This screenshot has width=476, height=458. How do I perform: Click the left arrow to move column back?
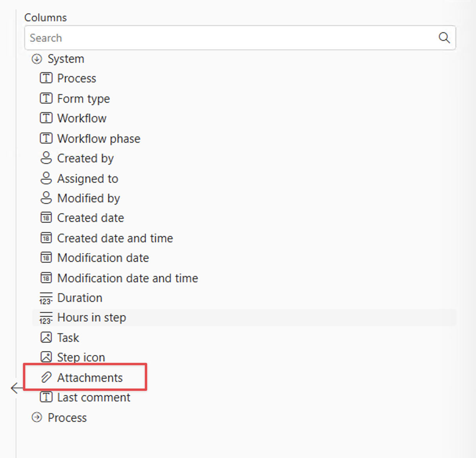16,388
